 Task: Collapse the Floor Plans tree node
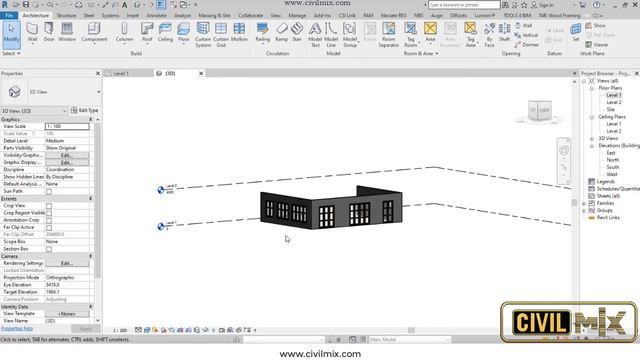pos(592,88)
